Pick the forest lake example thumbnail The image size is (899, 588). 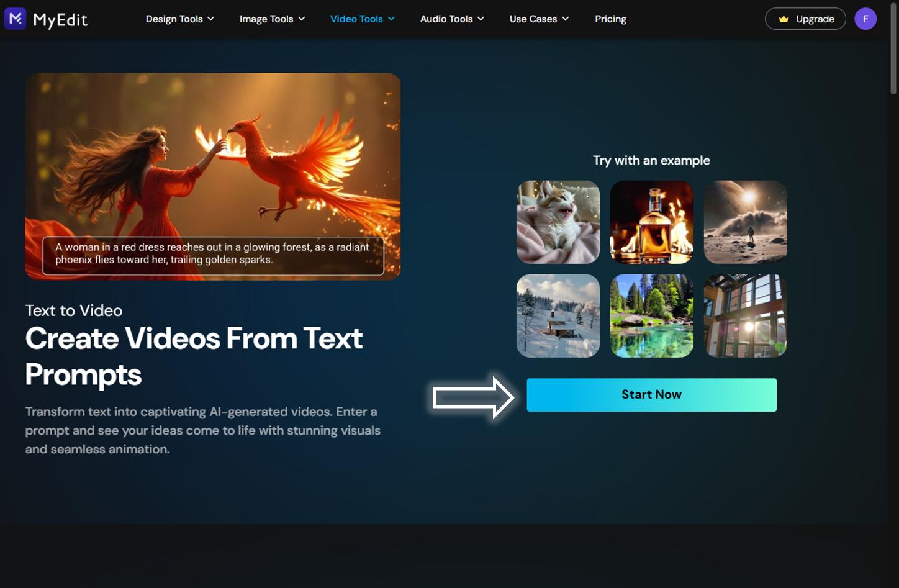point(651,315)
